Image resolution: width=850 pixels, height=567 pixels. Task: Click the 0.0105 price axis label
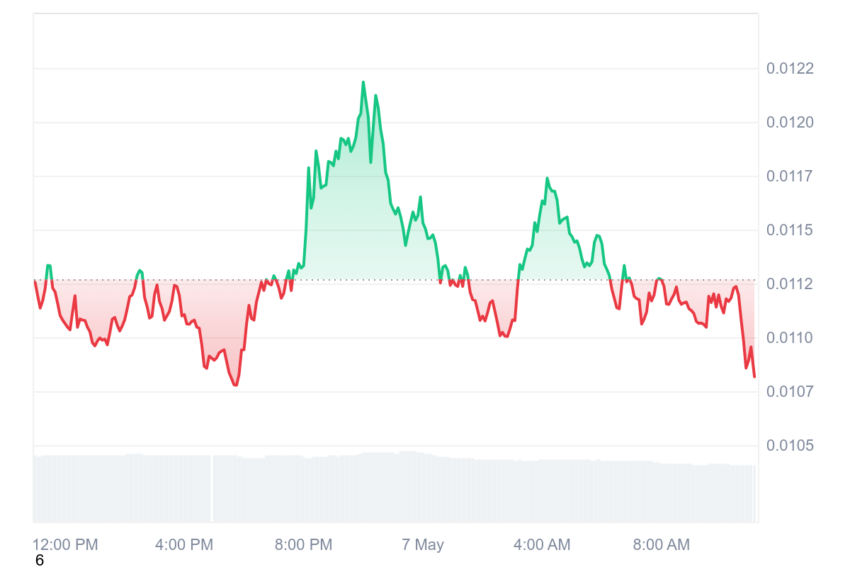pyautogui.click(x=789, y=446)
